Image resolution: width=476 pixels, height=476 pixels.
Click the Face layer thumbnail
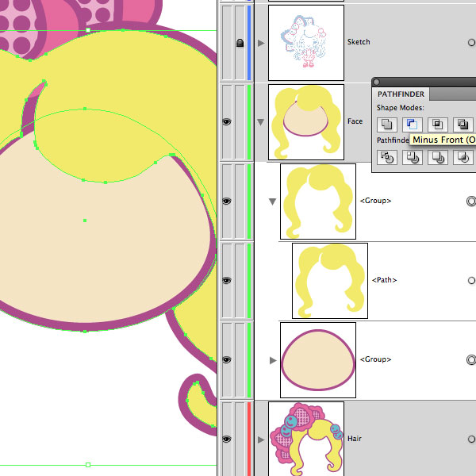(x=306, y=122)
